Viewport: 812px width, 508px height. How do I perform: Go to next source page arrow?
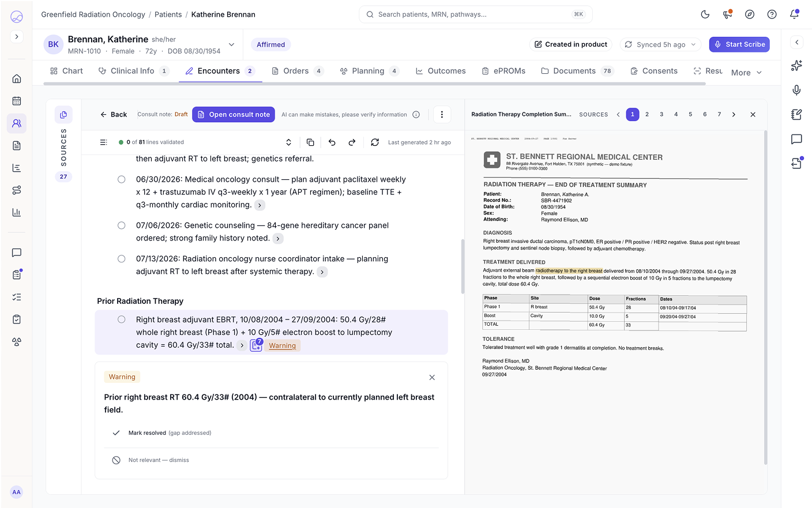pyautogui.click(x=734, y=115)
